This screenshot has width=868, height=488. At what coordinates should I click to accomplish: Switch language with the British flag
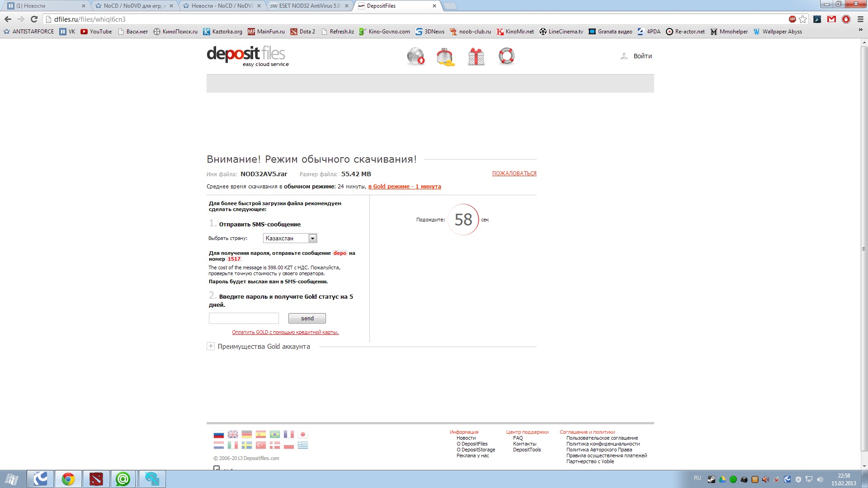point(233,434)
